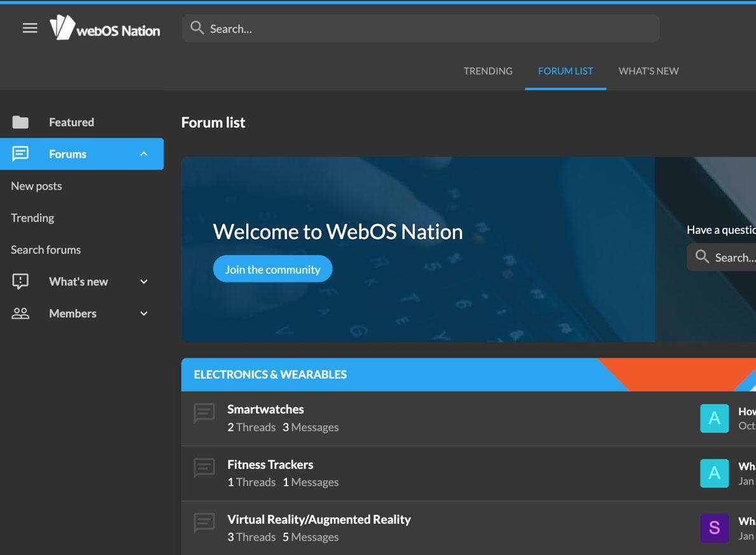756x555 pixels.
Task: Collapse the Forums sidebar section
Action: click(x=144, y=154)
